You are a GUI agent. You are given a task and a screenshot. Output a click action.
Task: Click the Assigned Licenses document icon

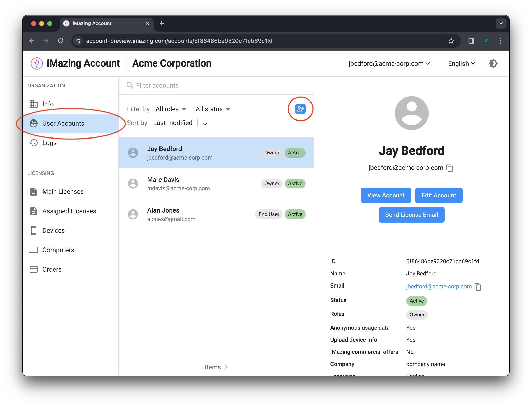point(34,211)
